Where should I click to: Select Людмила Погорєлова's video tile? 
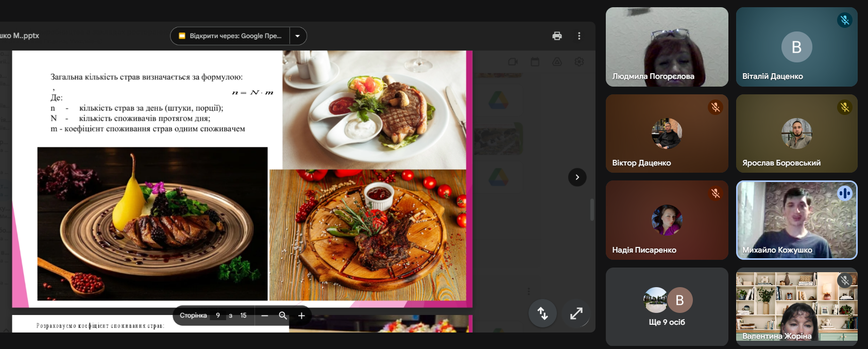click(667, 46)
